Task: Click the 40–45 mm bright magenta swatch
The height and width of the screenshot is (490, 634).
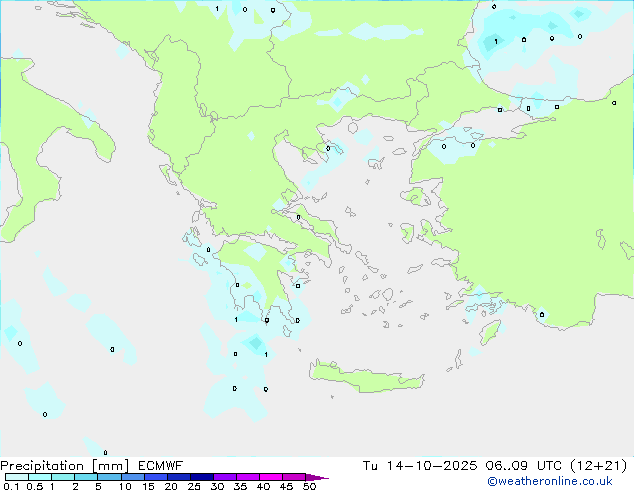Action: coord(271,477)
